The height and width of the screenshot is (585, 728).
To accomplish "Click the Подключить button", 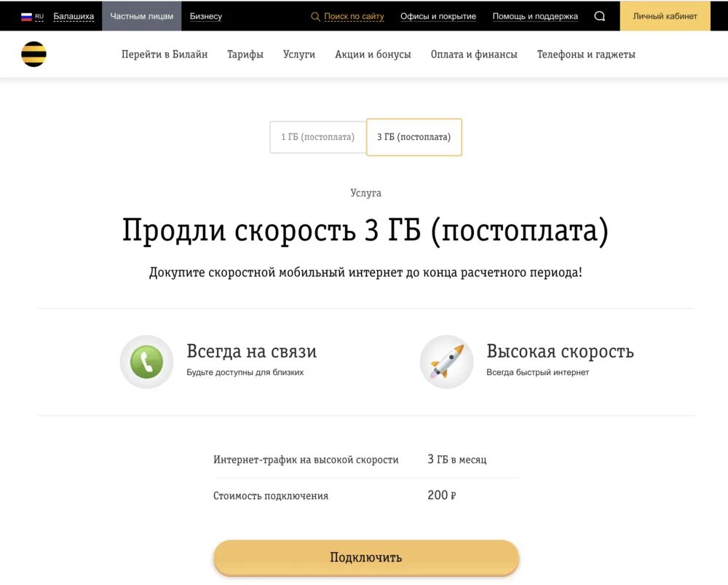I will click(366, 557).
